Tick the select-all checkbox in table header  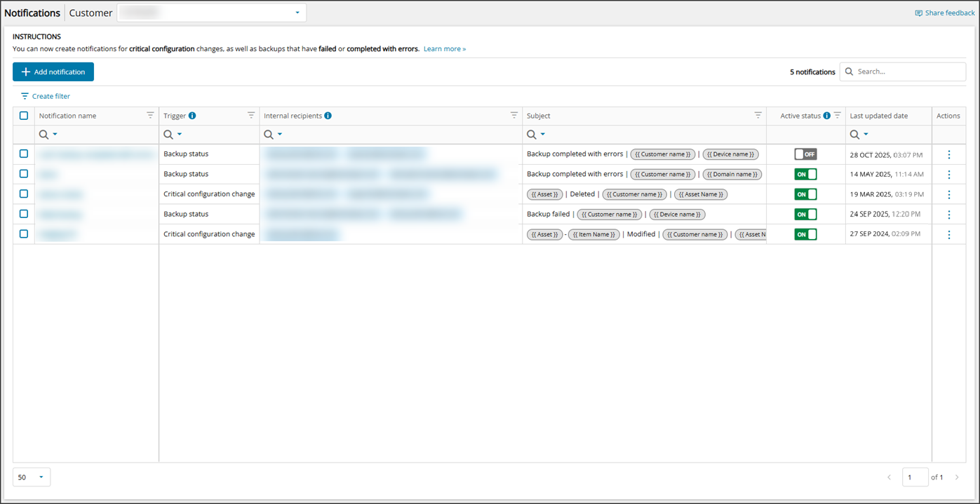coord(24,116)
